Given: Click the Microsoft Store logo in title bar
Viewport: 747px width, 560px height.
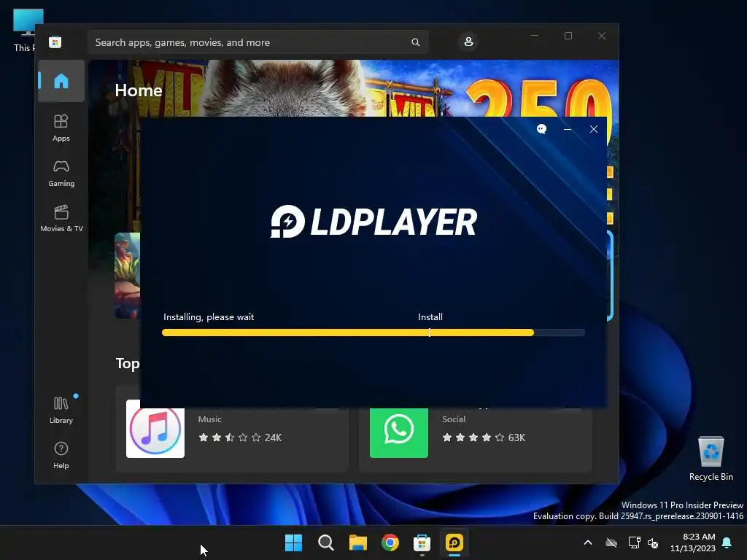Looking at the screenshot, I should [x=55, y=42].
